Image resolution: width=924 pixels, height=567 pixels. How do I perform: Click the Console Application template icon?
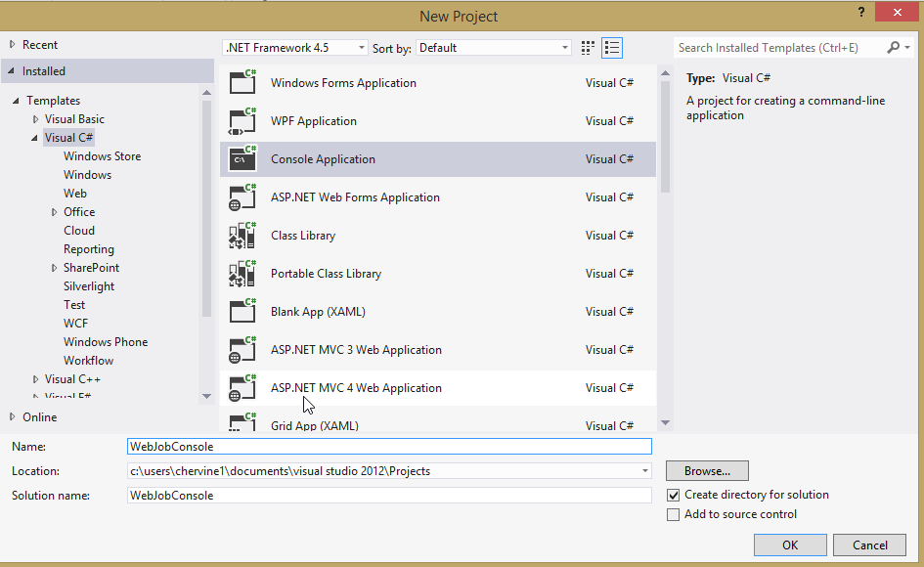(x=242, y=159)
